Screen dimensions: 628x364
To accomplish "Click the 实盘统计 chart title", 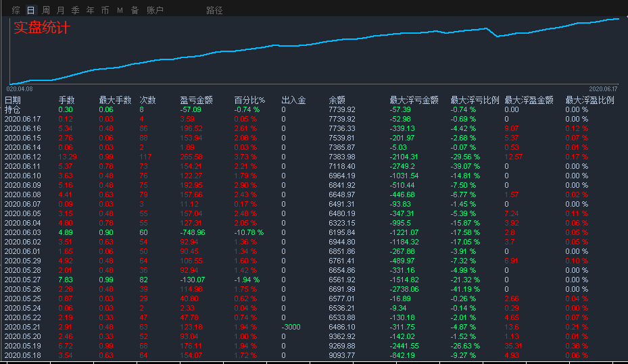I will point(41,28).
